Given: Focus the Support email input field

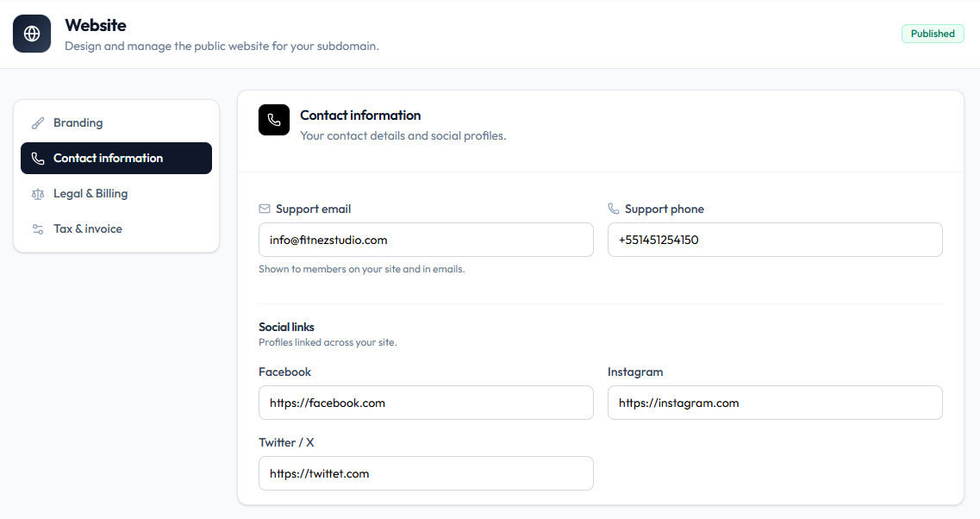Looking at the screenshot, I should tap(427, 240).
